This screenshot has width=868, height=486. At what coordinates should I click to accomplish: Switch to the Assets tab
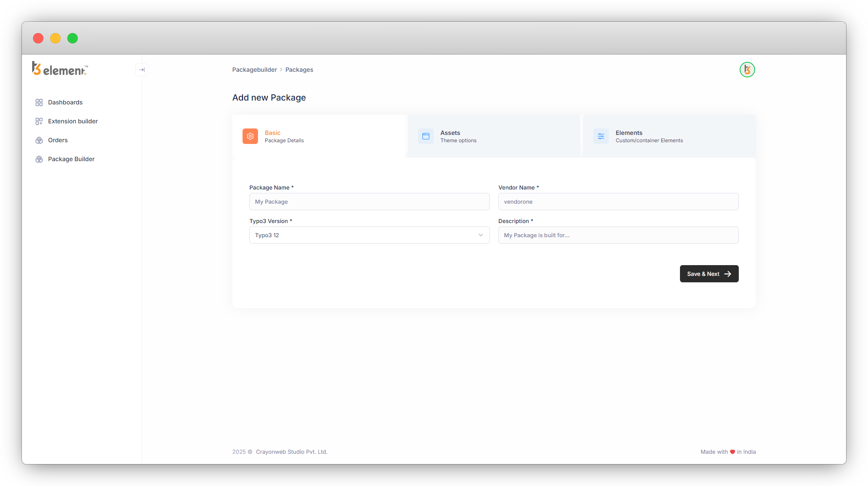[x=494, y=136]
